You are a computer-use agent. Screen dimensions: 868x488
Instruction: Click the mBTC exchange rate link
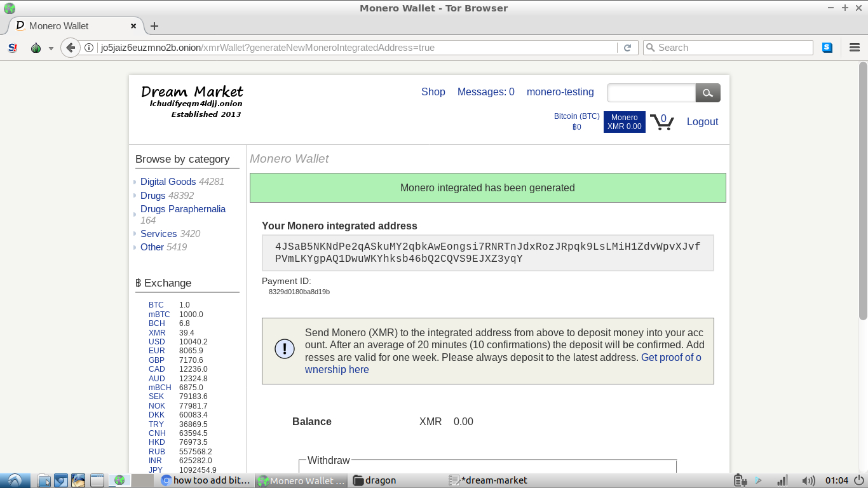[159, 315]
